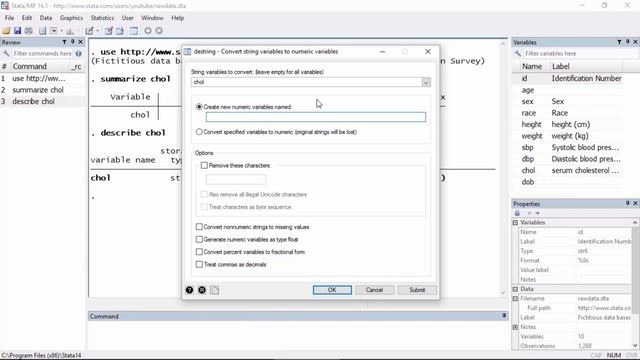Viewport: 640px width, 360px height.
Task: Pin the Review panel
Action: [72, 42]
